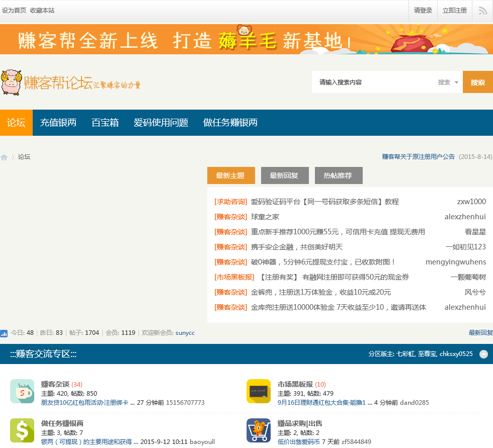Open post 破0神器，5分钟6元提现支付宝
Screen dimensions: 493x448
pyautogui.click(x=322, y=262)
